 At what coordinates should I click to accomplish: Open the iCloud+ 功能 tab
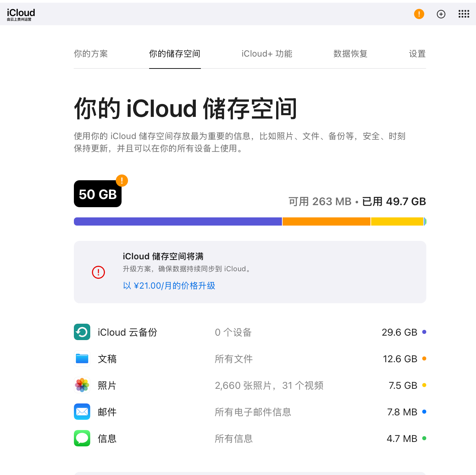267,54
